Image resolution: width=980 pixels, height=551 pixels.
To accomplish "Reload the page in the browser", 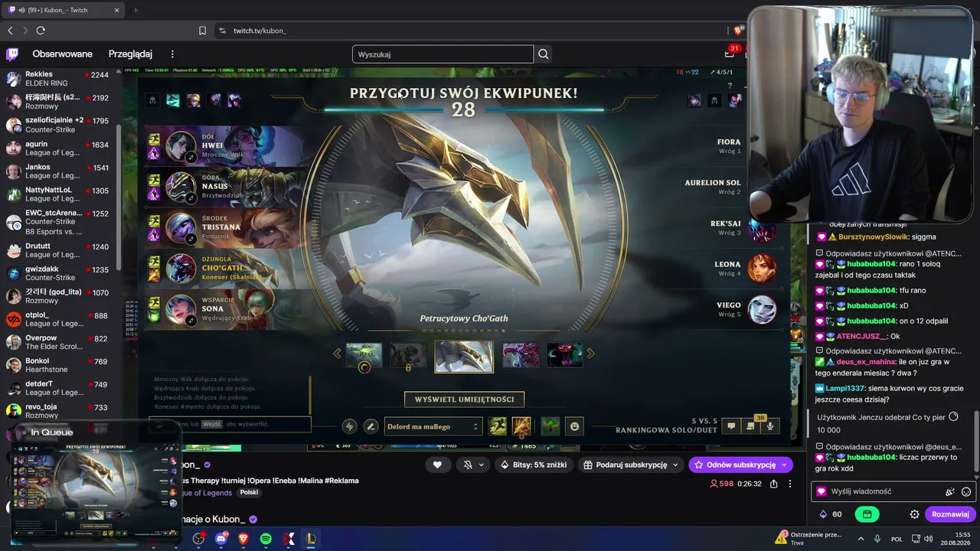I will point(41,31).
